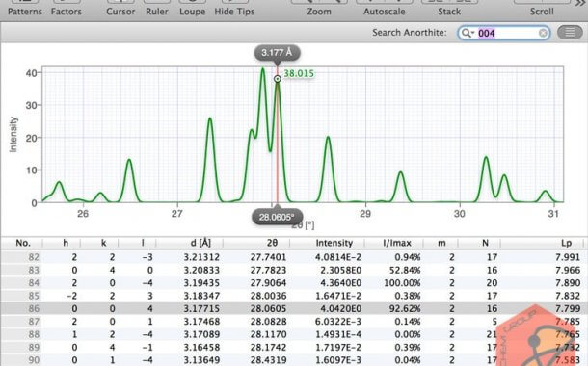
Task: Select reflection row number 84
Action: [294, 283]
